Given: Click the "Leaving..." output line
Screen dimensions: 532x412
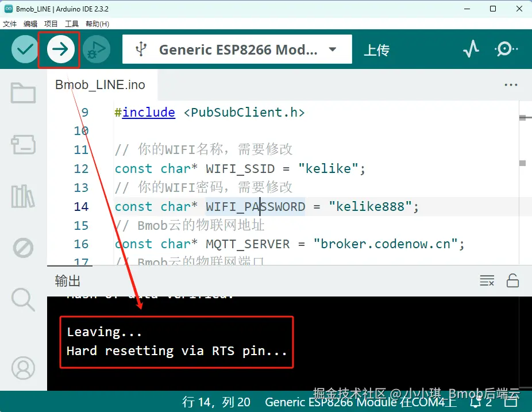Looking at the screenshot, I should [104, 332].
